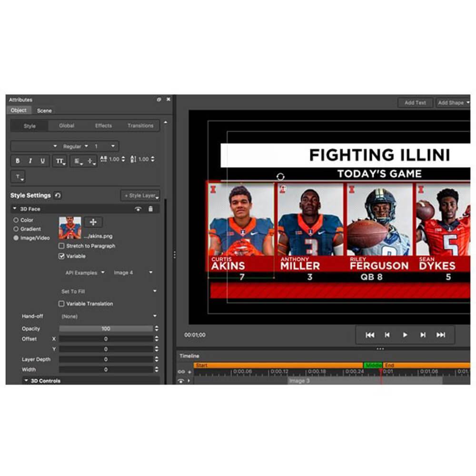Open the TT text case options
The image size is (476, 476).
60,161
